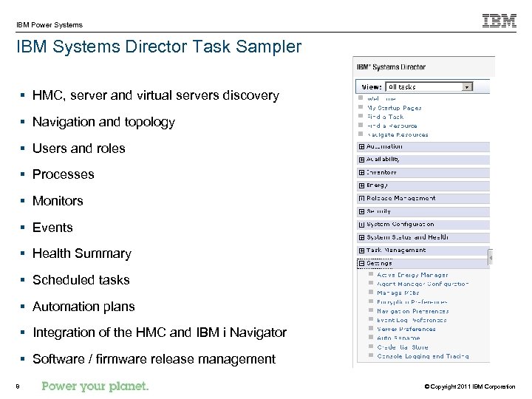Open the Welcome page link
Viewport: 532px width, 399px height.
click(381, 99)
